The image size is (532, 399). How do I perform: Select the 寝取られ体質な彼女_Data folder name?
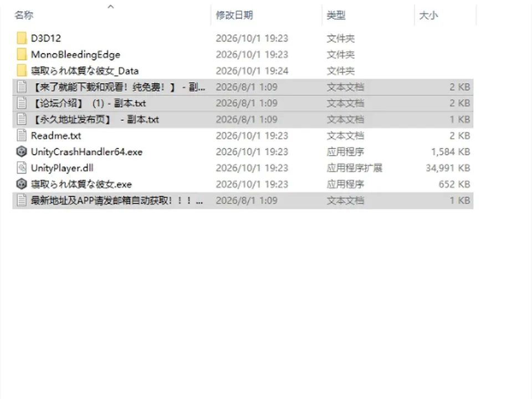[x=85, y=70]
